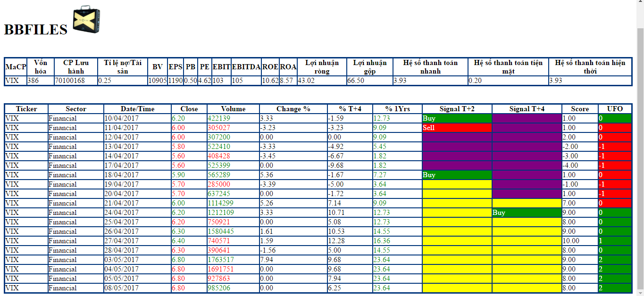Click the Buy signal cell for 10/04/2017
This screenshot has width=644, height=296.
[x=457, y=118]
